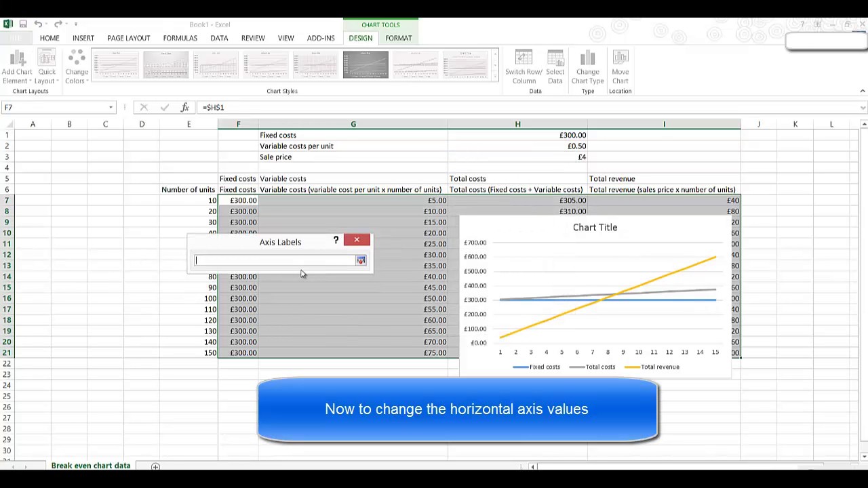Collapse the ribbon with the arrow

point(863,91)
